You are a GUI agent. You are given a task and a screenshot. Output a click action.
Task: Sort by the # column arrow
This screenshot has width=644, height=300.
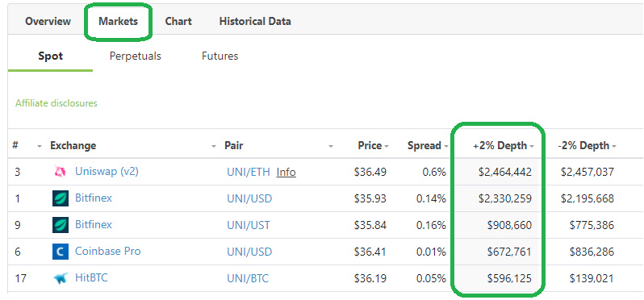pos(40,147)
